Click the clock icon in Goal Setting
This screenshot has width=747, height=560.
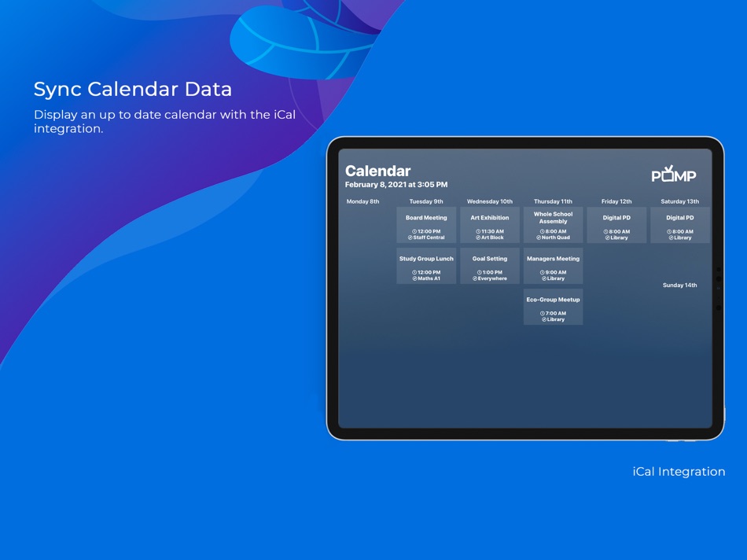[480, 273]
